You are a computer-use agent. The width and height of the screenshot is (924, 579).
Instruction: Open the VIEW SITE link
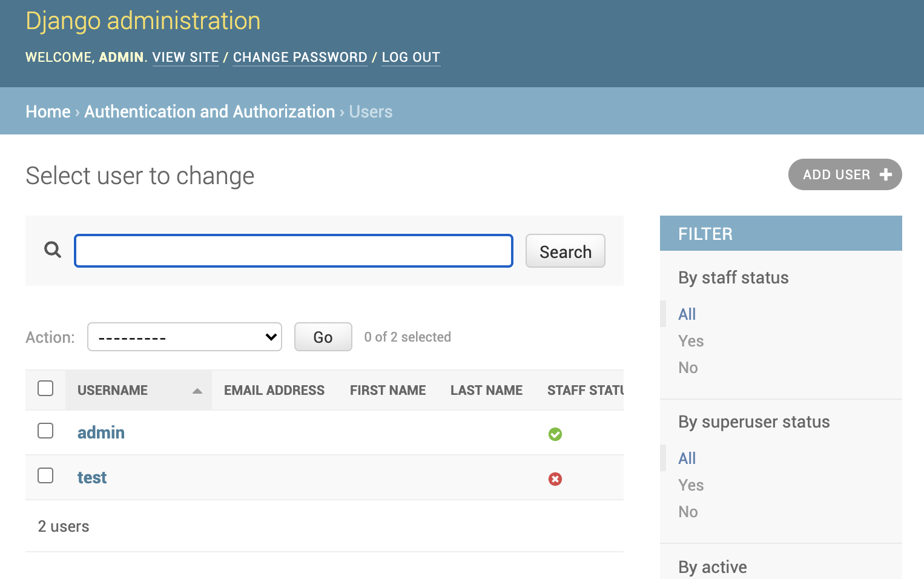[185, 57]
